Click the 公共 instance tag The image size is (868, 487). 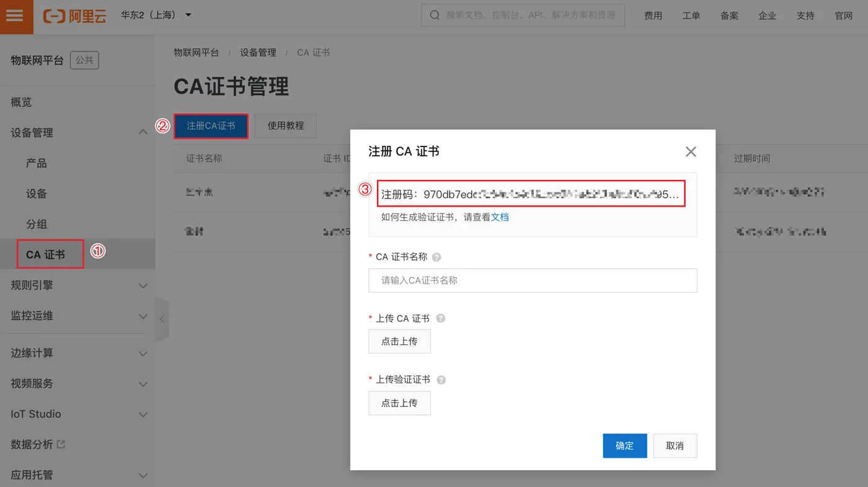point(84,60)
